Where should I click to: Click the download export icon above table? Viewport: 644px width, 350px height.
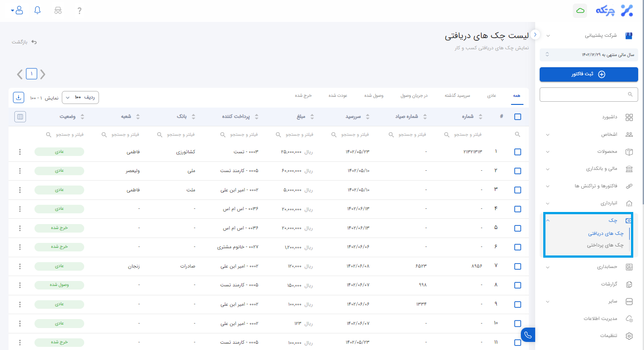(x=18, y=97)
